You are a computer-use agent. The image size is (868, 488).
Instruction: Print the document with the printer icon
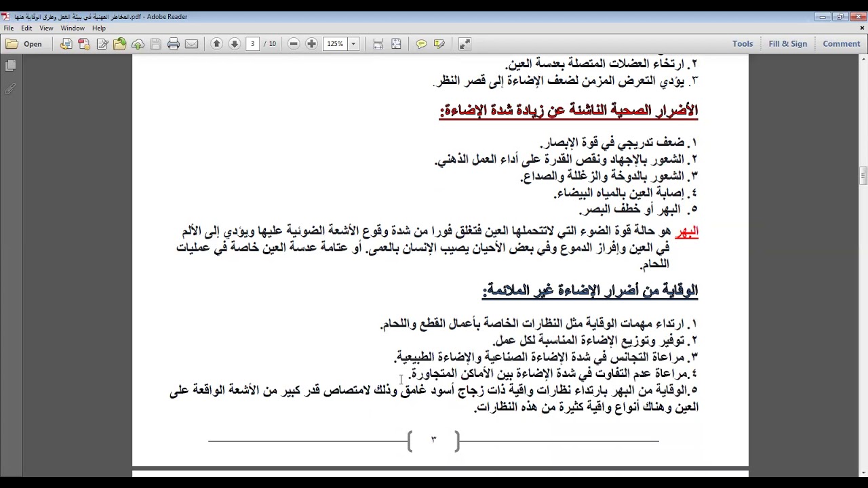point(174,44)
